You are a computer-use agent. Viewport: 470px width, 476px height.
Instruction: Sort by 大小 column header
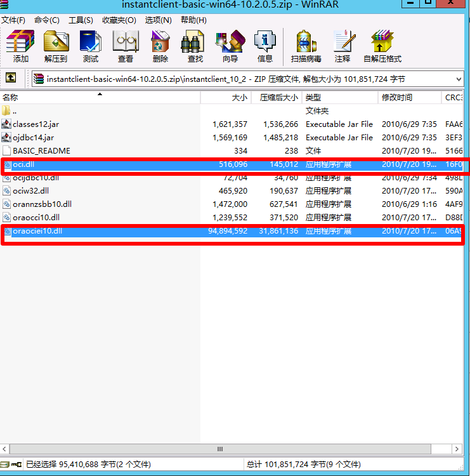226,98
